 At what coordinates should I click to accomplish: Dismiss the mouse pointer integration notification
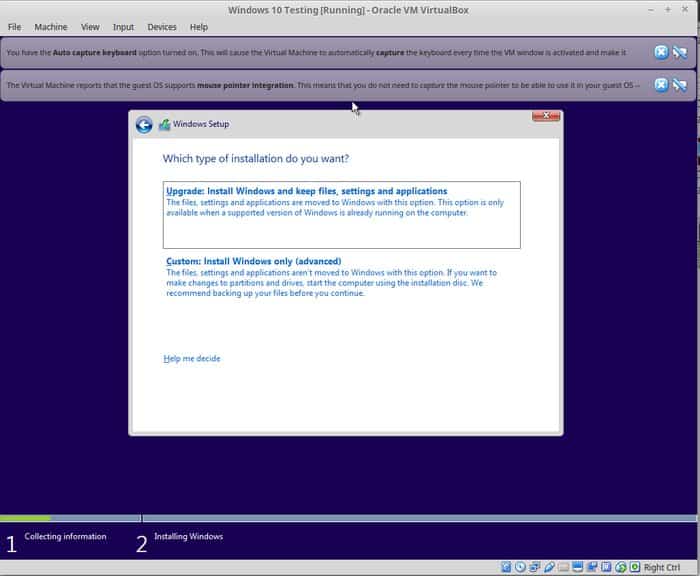pyautogui.click(x=661, y=85)
